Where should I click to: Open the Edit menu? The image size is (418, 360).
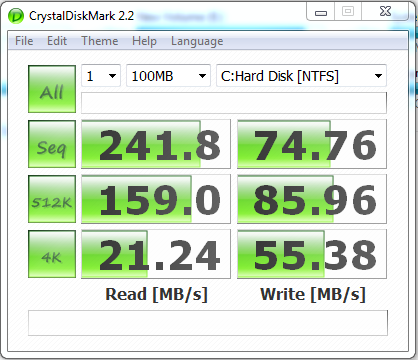tap(57, 41)
